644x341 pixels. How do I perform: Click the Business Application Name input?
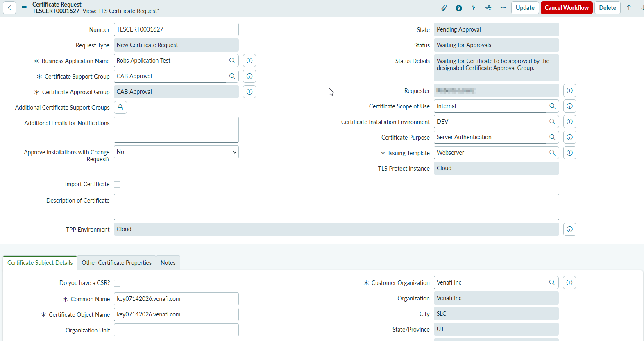tap(170, 61)
